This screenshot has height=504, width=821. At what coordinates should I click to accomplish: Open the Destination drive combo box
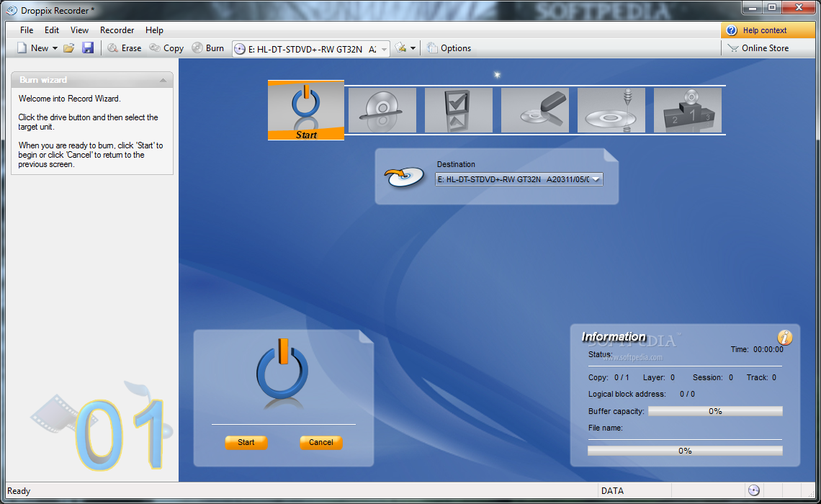(519, 179)
